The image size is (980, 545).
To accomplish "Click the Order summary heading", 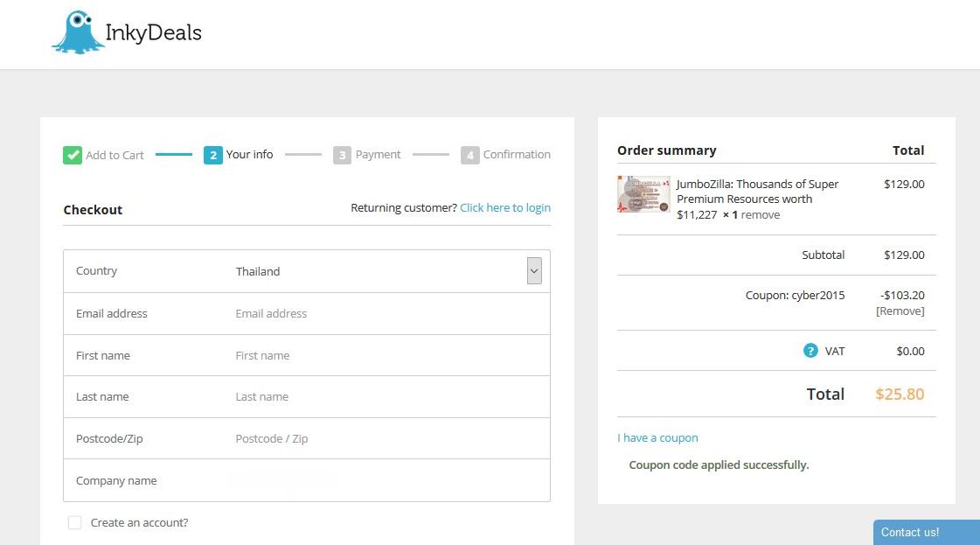I will pos(667,150).
